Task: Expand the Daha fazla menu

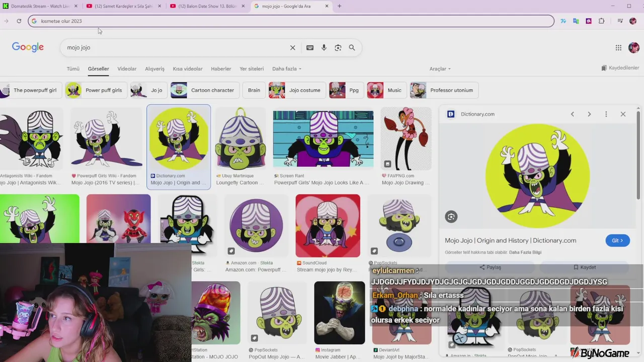Action: [x=287, y=69]
